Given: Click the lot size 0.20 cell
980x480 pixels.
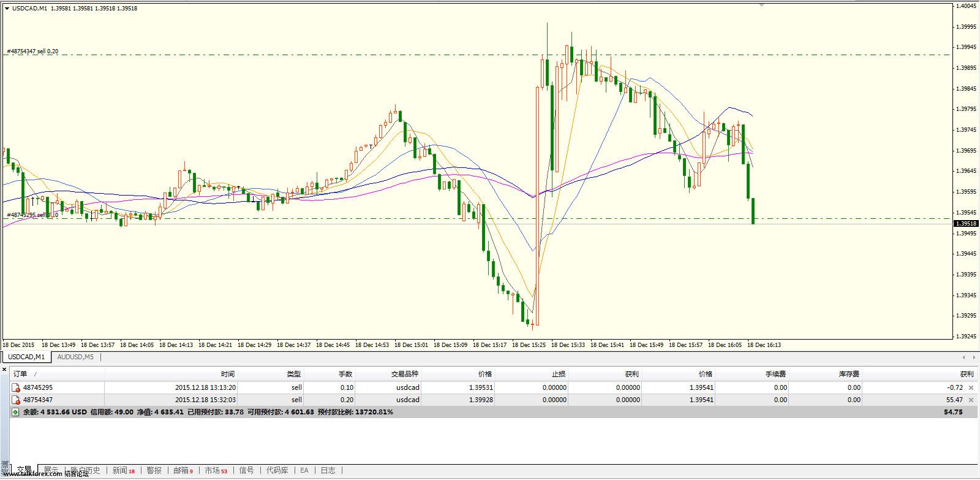Looking at the screenshot, I should (347, 400).
